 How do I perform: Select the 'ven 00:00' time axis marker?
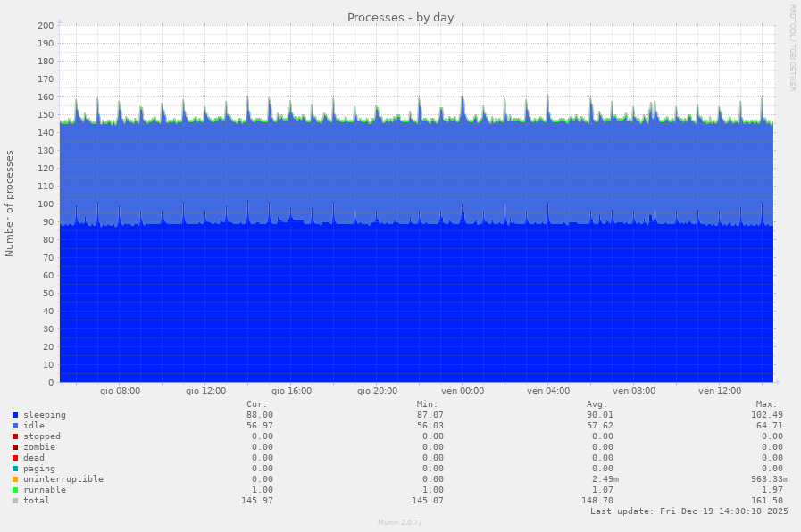pyautogui.click(x=463, y=391)
